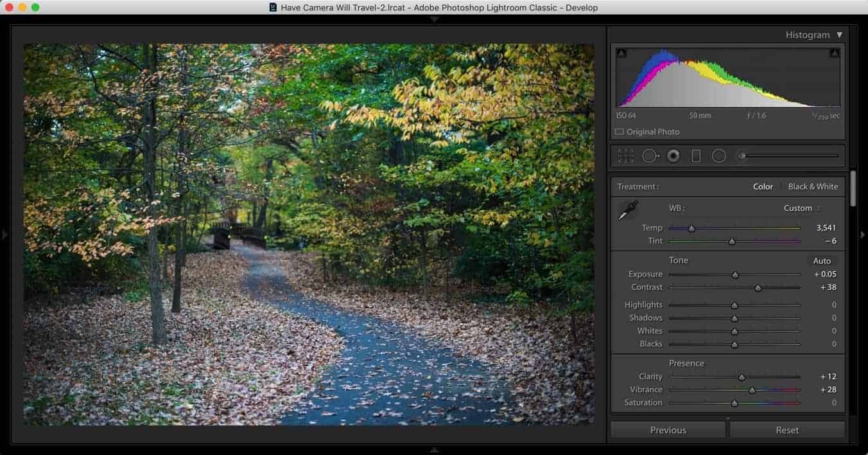Select the Radial Filter tool

[719, 156]
